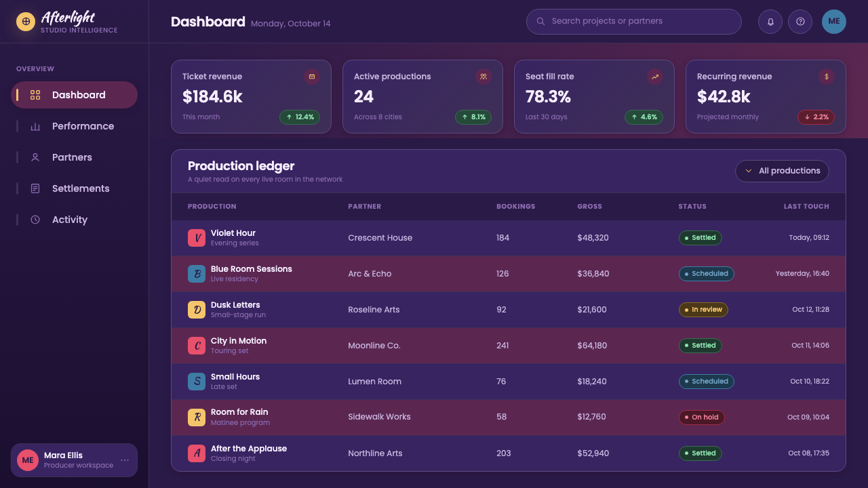The image size is (868, 488).
Task: Click the After the Applause A badge
Action: click(197, 453)
